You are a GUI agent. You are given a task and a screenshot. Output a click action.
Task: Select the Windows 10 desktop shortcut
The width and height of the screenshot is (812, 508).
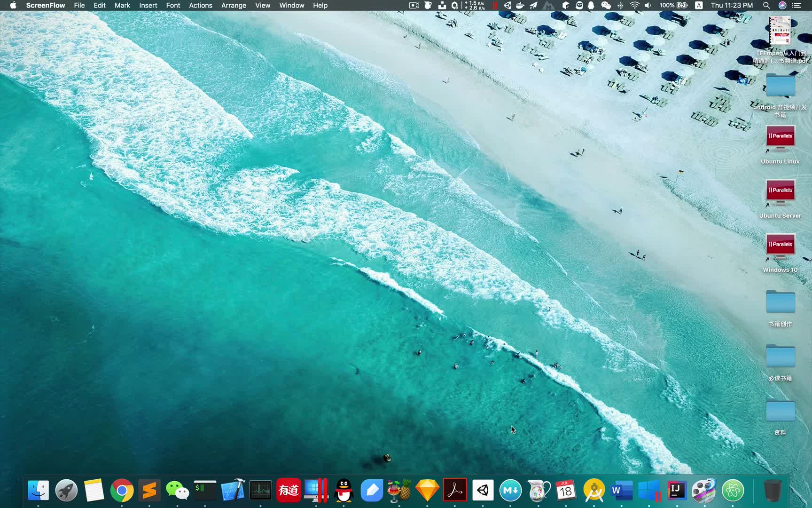click(780, 253)
